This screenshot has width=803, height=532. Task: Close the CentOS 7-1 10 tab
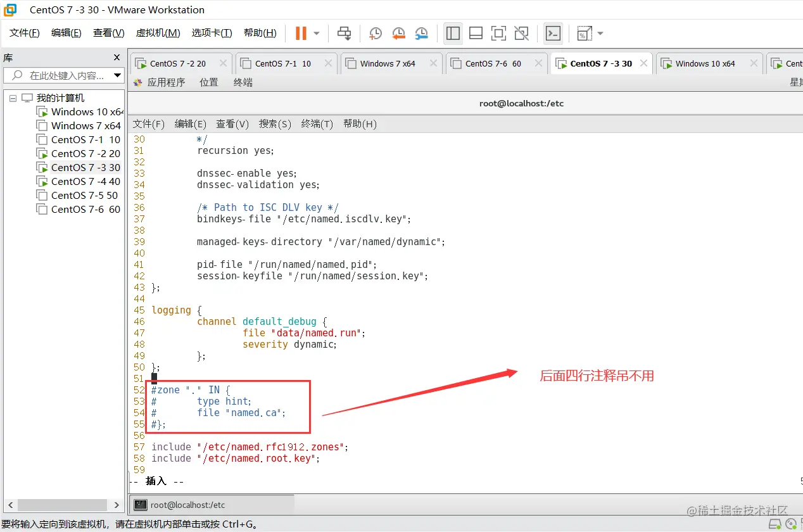click(328, 63)
